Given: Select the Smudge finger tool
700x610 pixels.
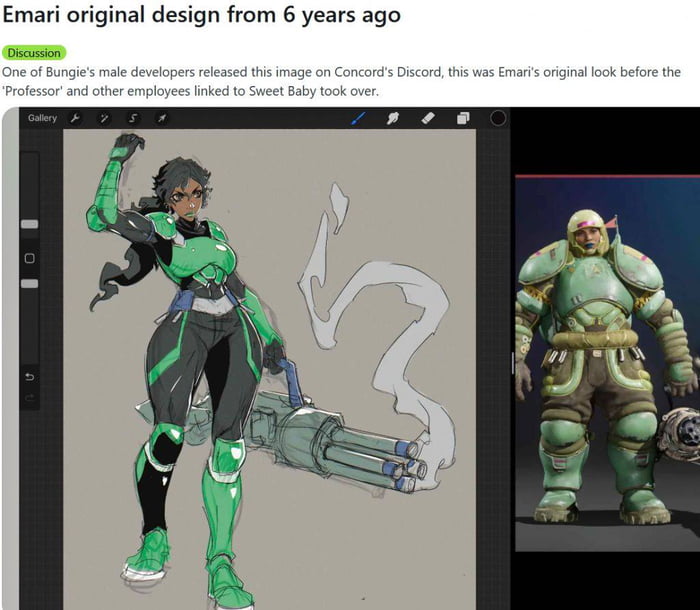Looking at the screenshot, I should [394, 118].
